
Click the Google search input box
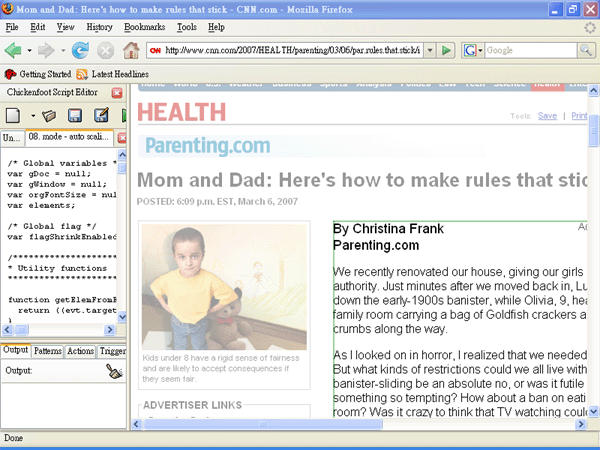click(531, 50)
